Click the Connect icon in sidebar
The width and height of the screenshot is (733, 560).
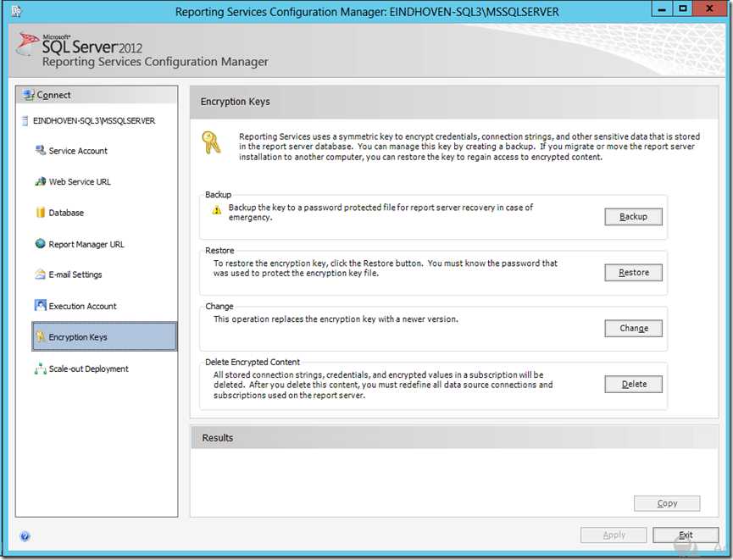pyautogui.click(x=29, y=95)
